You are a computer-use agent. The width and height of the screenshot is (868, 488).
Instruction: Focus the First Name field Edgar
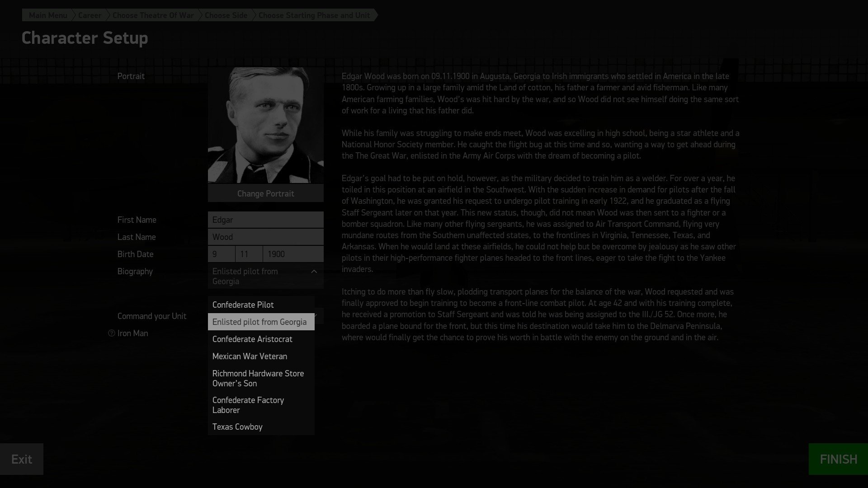[x=265, y=220]
